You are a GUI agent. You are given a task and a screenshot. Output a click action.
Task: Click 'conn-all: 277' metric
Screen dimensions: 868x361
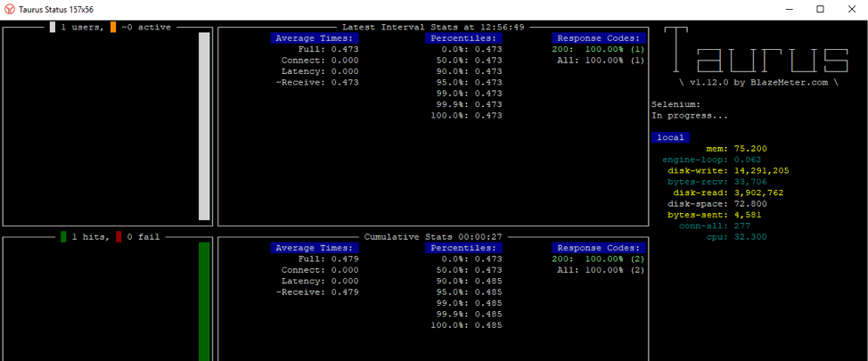(715, 226)
